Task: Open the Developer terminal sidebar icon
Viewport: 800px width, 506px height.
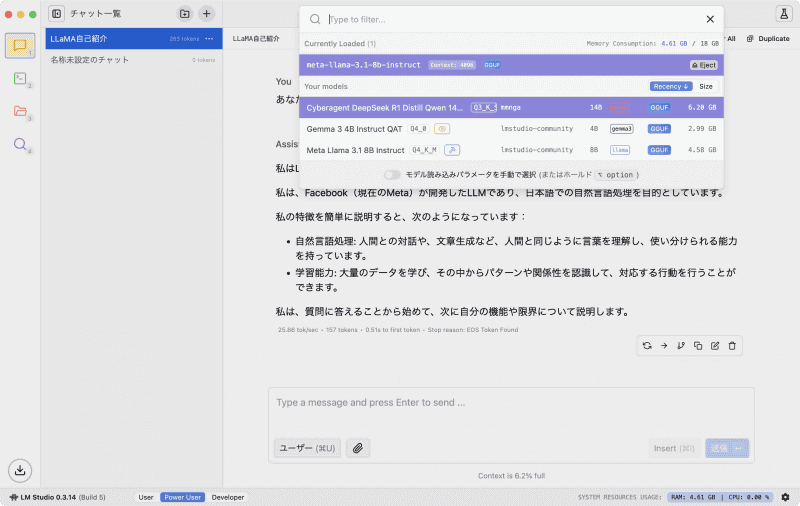Action: tap(20, 78)
